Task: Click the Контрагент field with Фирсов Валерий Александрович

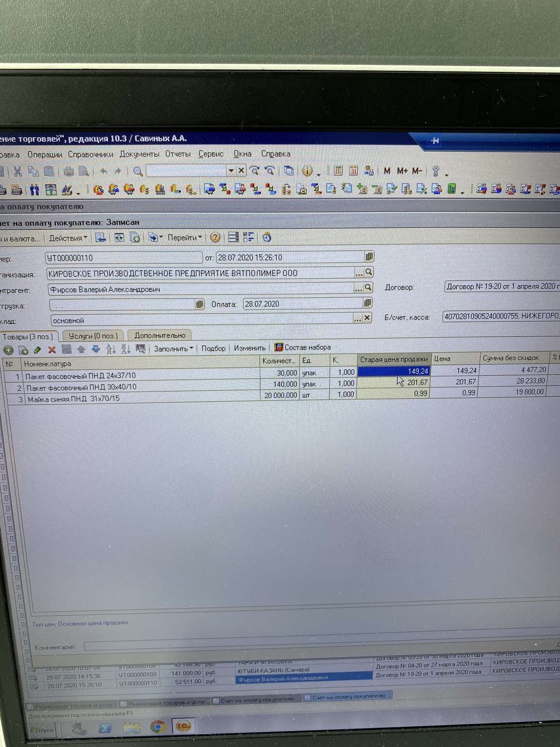Action: coord(201,289)
